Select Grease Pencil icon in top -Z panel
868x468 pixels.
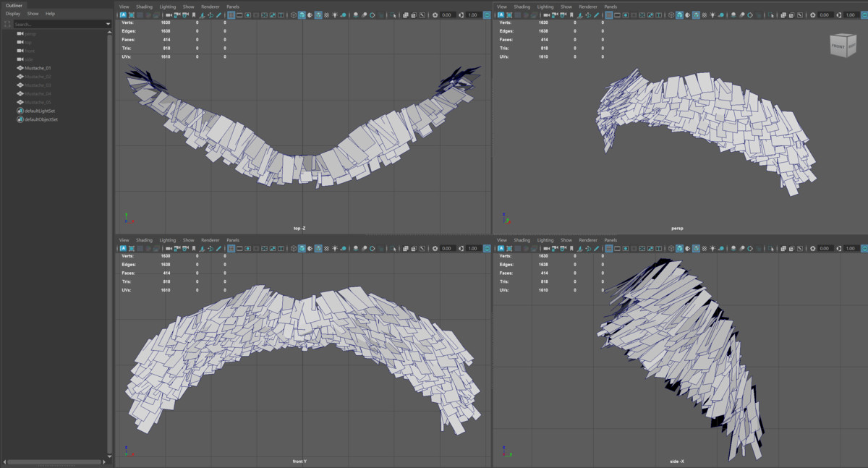218,15
